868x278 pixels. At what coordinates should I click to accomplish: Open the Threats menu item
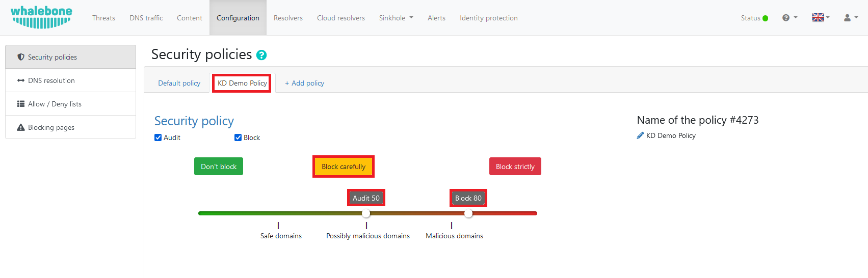(103, 18)
